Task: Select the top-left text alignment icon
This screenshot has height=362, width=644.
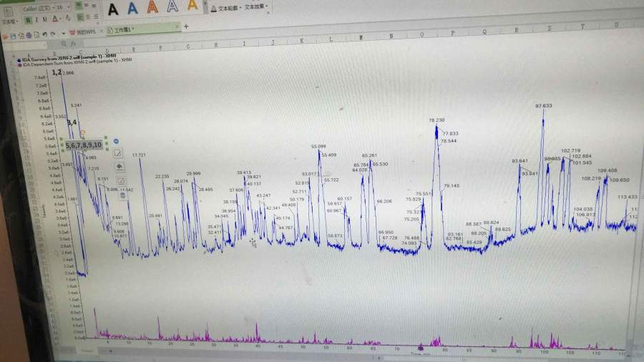Action: [79, 4]
